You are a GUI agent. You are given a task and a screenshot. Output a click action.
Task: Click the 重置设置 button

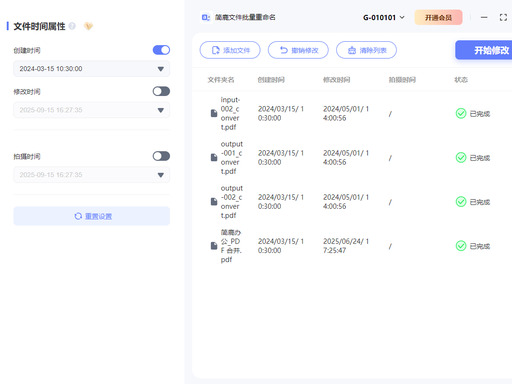(x=92, y=216)
